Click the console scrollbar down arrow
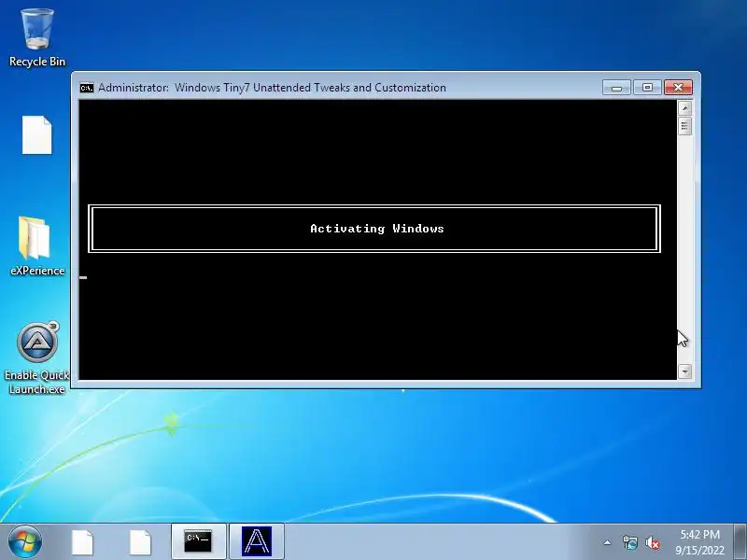 [684, 371]
